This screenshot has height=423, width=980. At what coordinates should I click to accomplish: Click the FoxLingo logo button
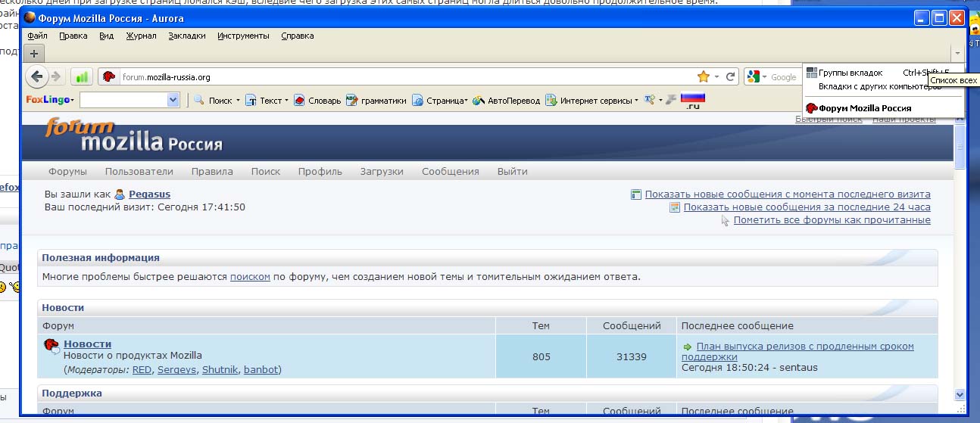(49, 100)
